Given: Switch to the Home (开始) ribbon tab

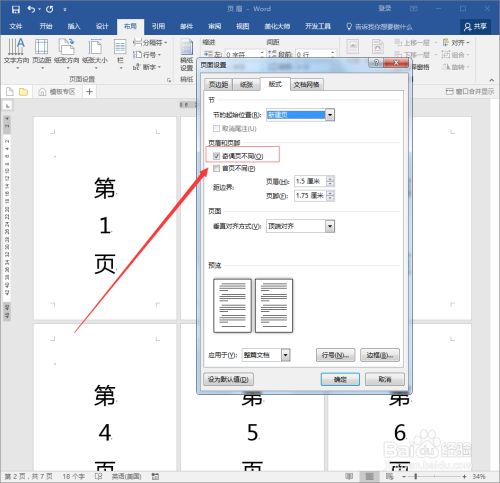Looking at the screenshot, I should coord(46,26).
